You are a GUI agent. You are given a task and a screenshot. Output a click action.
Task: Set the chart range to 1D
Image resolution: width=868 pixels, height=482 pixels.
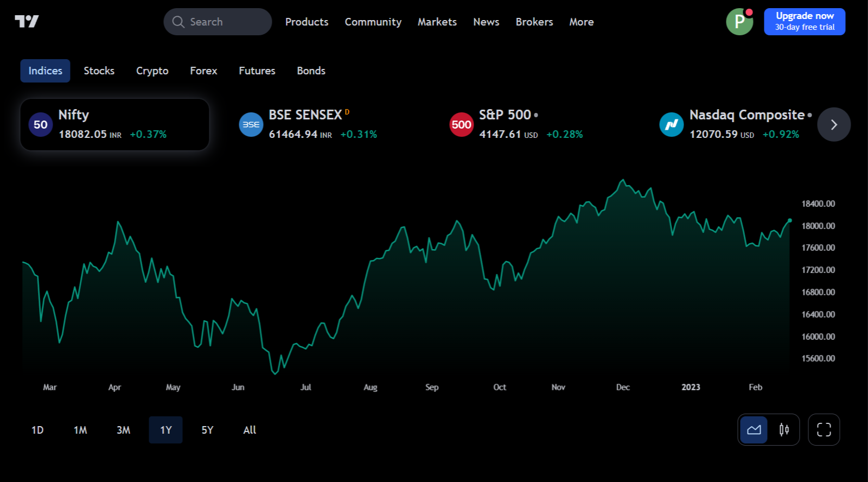coord(37,430)
